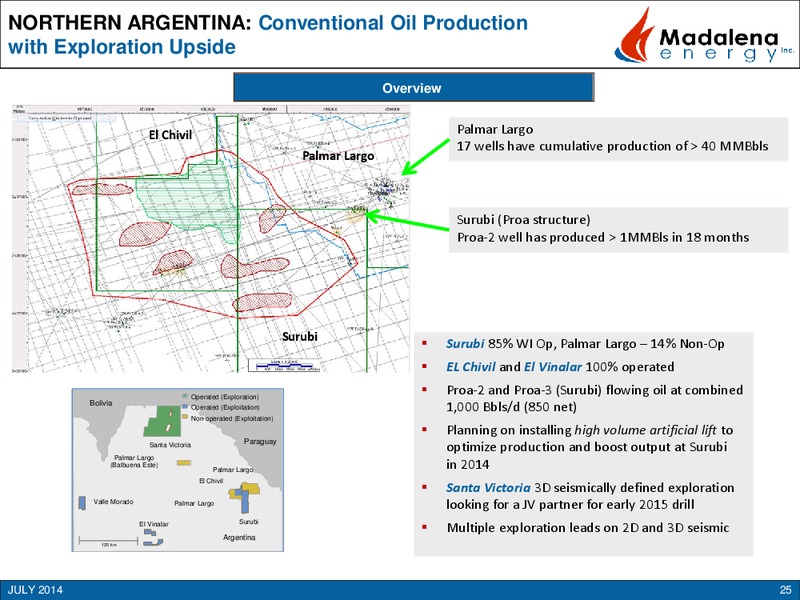Click the 'Madalena' company name text

(719, 37)
